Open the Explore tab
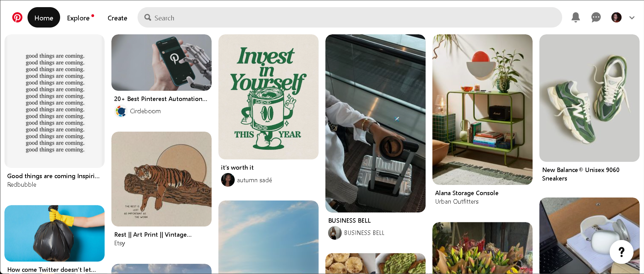Screen dimensions: 644x274 click(x=78, y=18)
